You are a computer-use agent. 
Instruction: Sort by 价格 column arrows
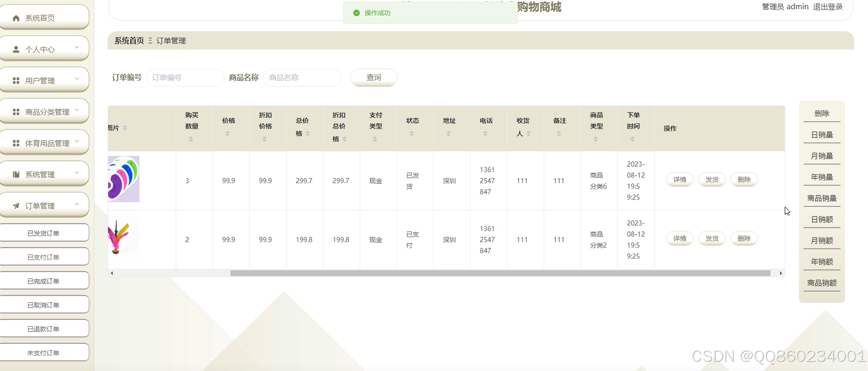[x=227, y=133]
